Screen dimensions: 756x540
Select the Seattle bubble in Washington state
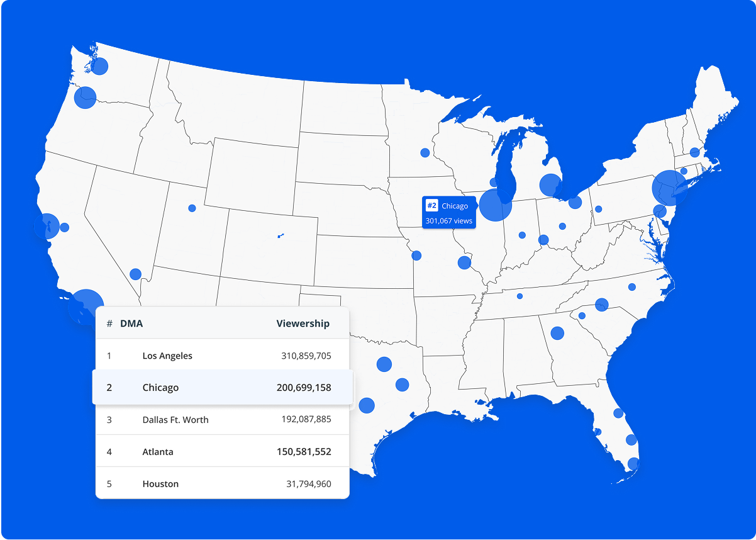click(x=99, y=65)
